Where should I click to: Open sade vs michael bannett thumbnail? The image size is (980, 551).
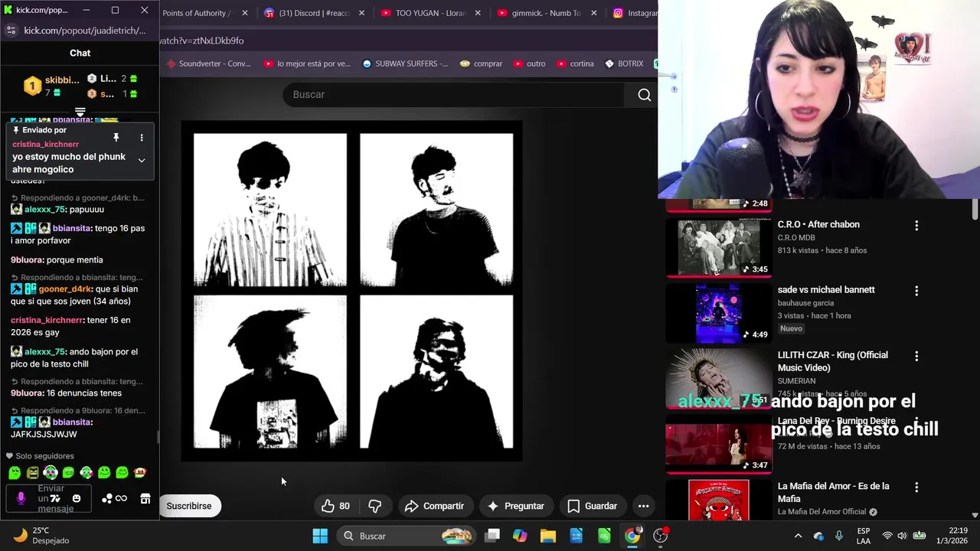[718, 312]
